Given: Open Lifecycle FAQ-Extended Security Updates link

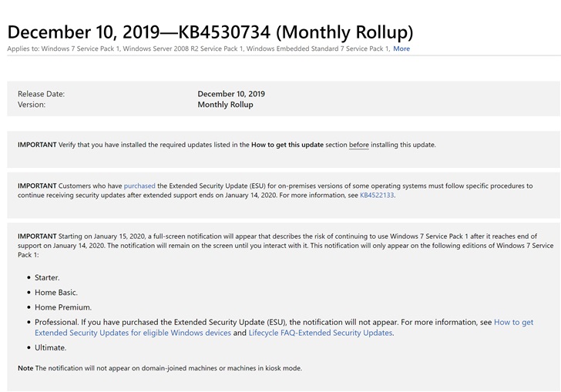Looking at the screenshot, I should point(321,333).
